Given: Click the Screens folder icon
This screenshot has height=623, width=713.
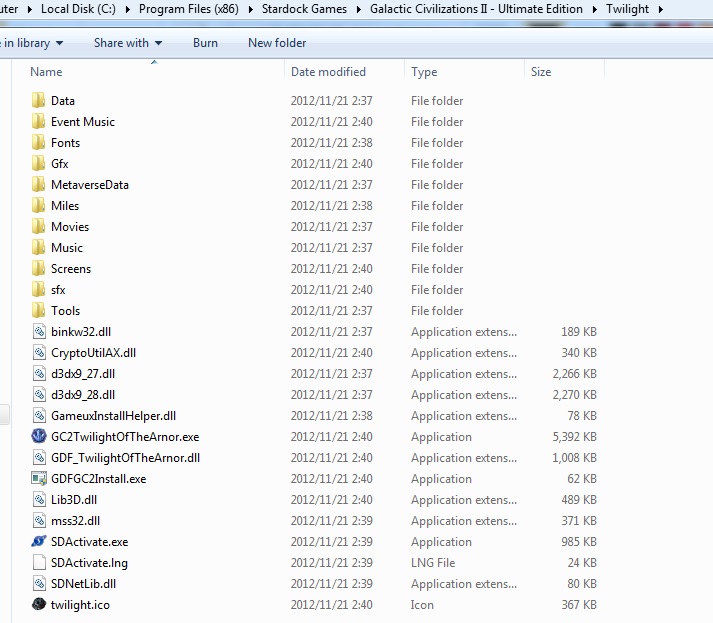Looking at the screenshot, I should pos(39,268).
